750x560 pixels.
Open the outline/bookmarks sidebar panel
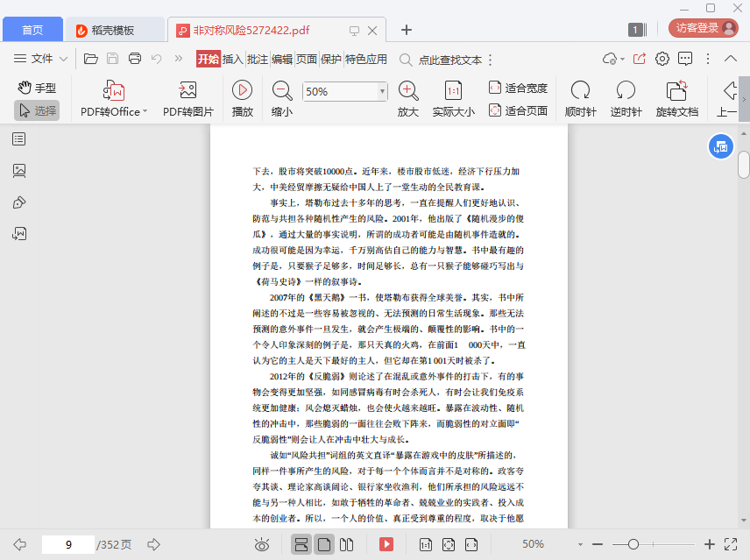coord(19,139)
